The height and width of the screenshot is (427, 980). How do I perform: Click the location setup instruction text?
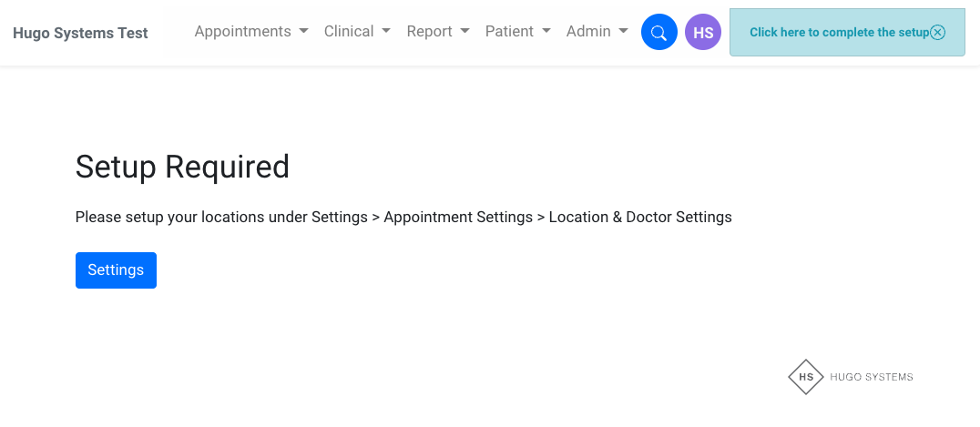point(403,217)
